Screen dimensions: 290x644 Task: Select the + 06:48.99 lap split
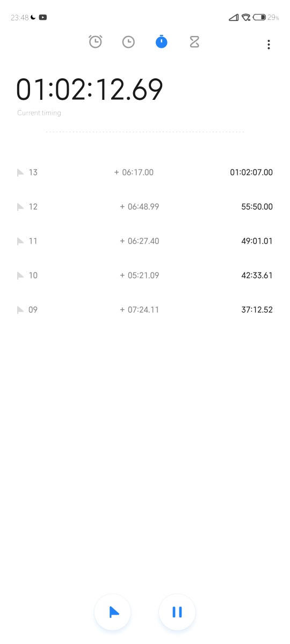click(140, 207)
